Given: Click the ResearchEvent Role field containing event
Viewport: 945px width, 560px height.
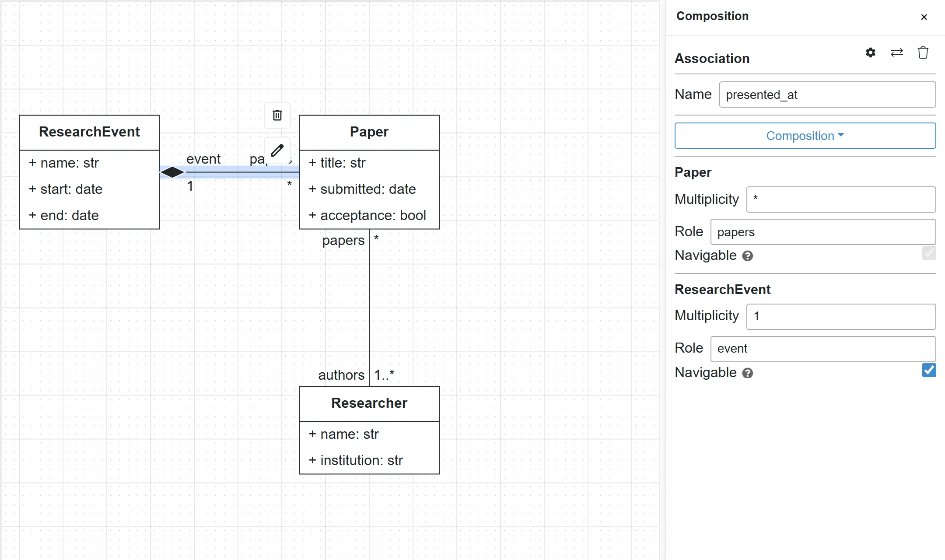Looking at the screenshot, I should pyautogui.click(x=823, y=349).
